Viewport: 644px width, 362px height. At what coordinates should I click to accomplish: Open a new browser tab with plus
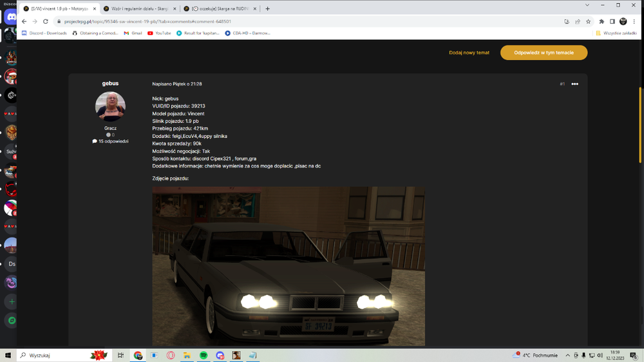click(267, 8)
